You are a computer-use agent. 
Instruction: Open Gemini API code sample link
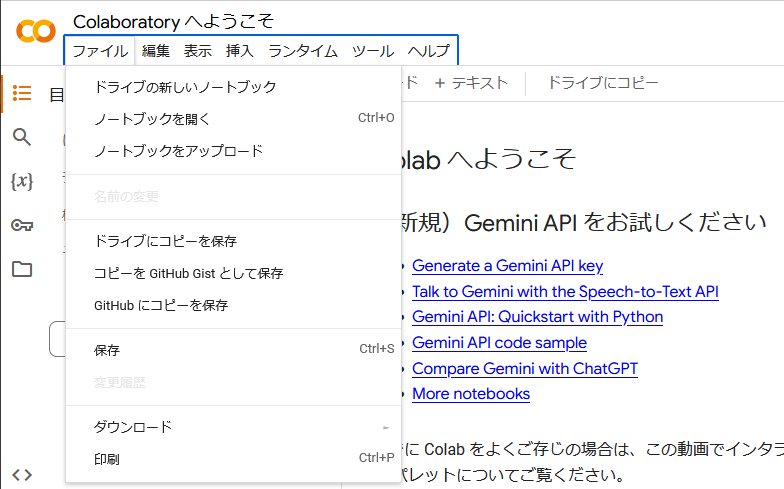499,343
